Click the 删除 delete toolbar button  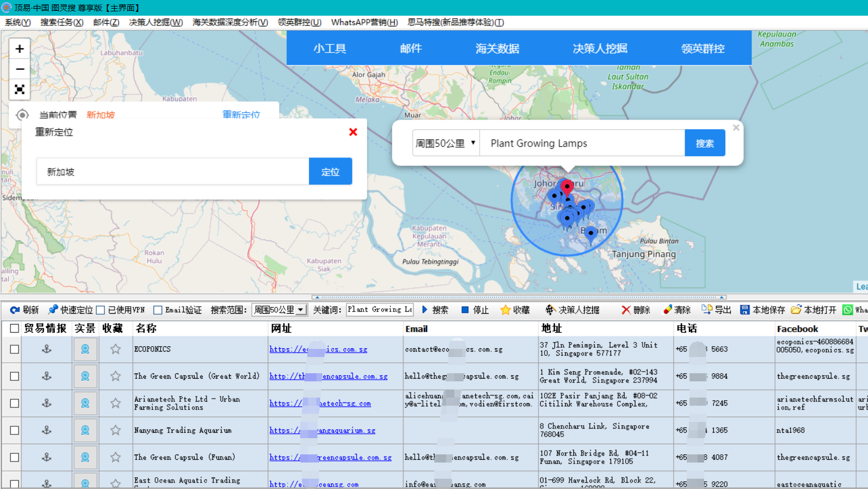[635, 310]
